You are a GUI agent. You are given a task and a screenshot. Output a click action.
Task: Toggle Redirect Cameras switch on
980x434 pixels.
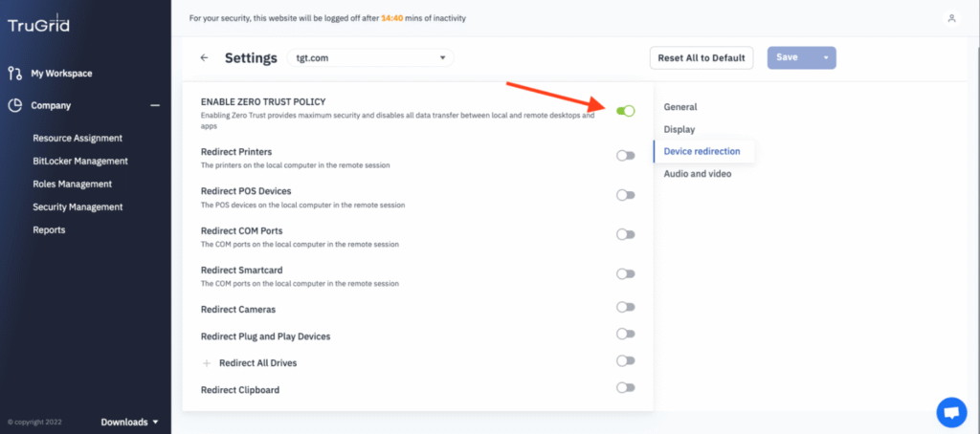[625, 307]
